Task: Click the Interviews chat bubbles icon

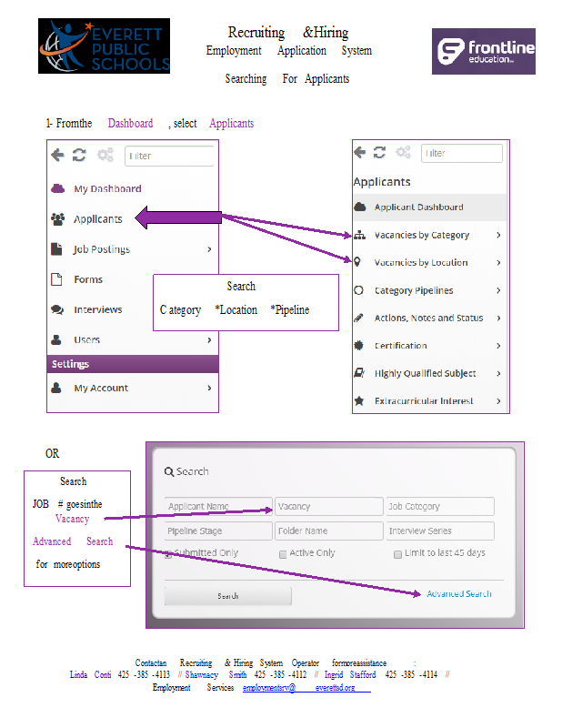Action: (x=57, y=309)
